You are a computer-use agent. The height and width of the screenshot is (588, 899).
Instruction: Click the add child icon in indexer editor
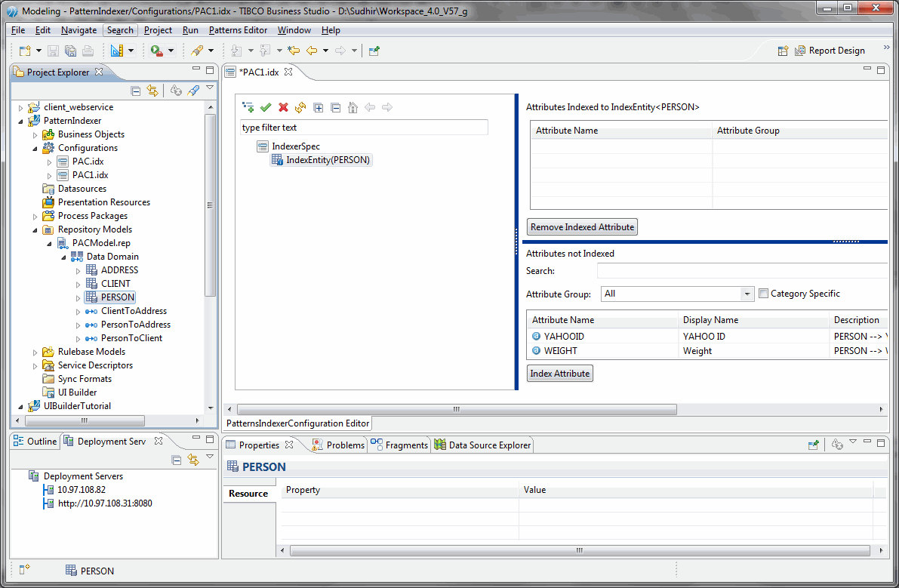tap(248, 107)
